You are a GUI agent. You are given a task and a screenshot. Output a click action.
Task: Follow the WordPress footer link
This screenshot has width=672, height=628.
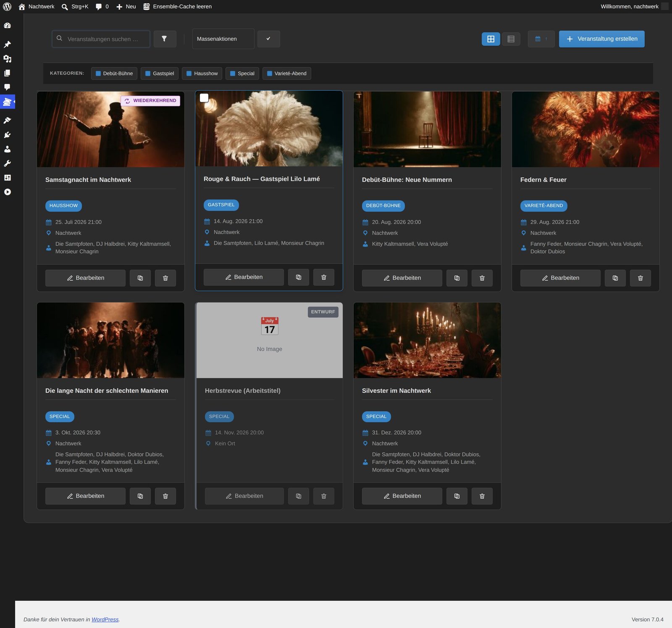[x=105, y=620]
